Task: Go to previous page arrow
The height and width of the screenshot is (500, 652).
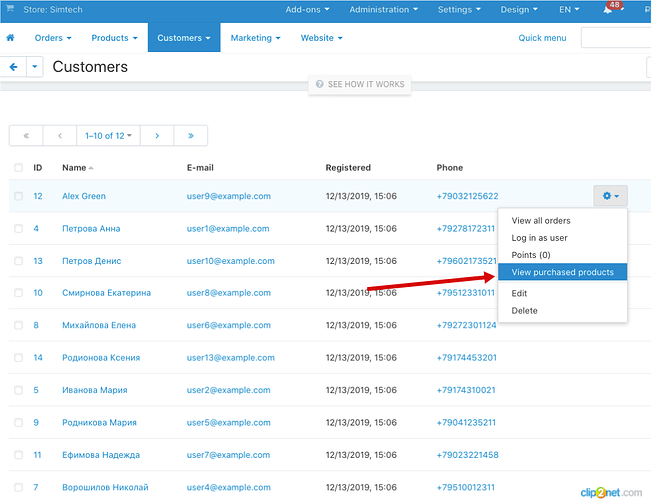Action: (x=60, y=135)
